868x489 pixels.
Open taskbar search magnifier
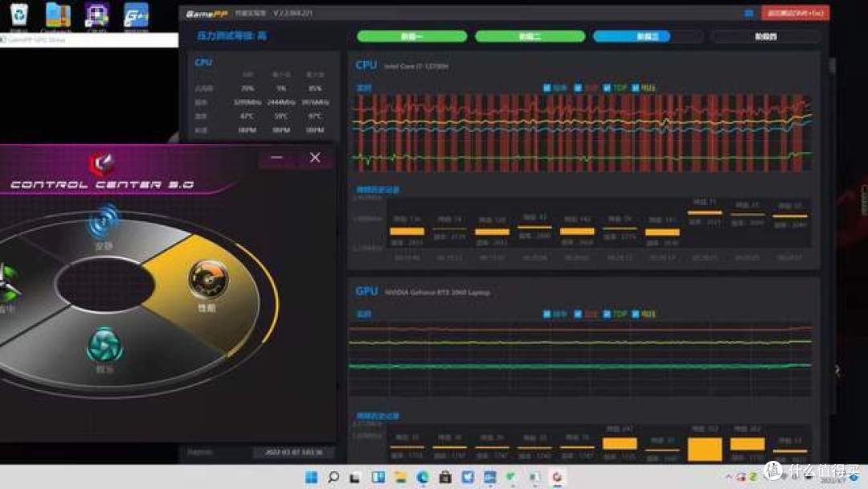coord(333,478)
